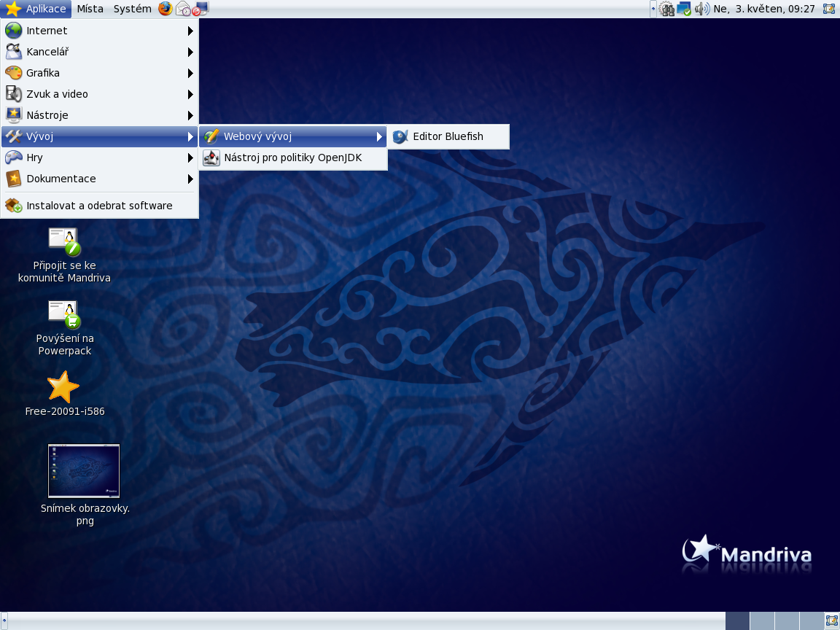Image resolution: width=840 pixels, height=630 pixels.
Task: Click the Grafika palette icon
Action: click(13, 73)
